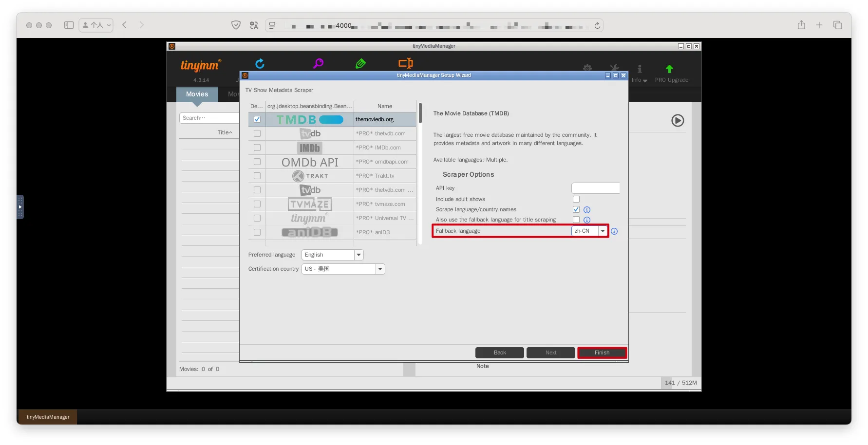Click the Safari privacy shield icon

click(x=236, y=25)
